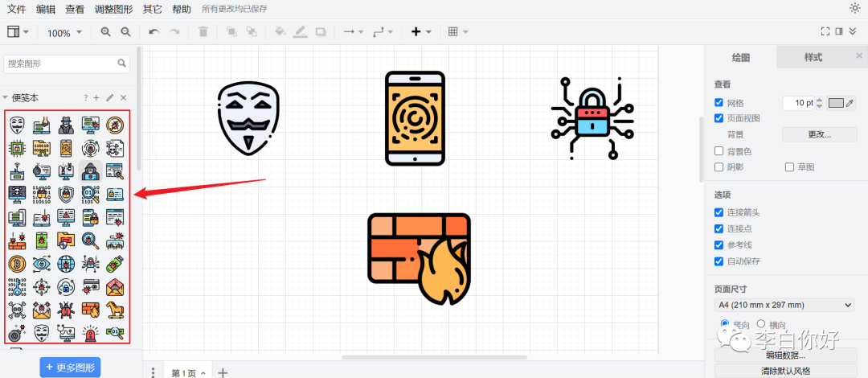Enable the 草图 sketch checkbox

point(789,166)
